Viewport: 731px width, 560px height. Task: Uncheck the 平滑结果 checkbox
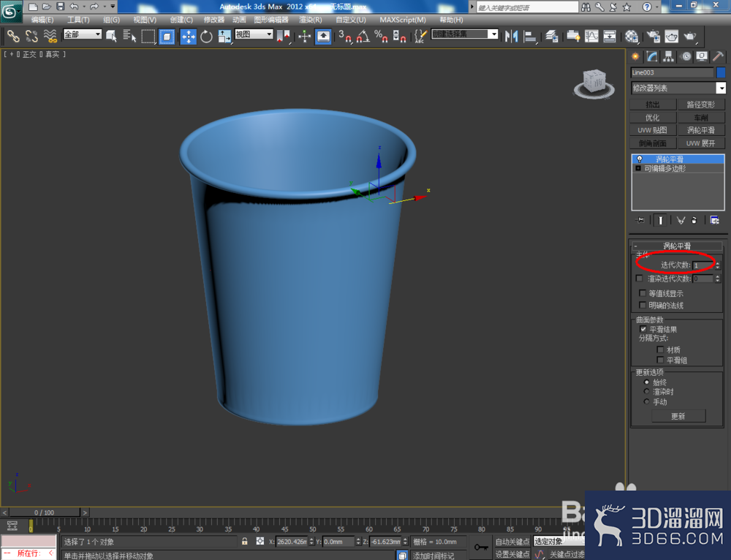point(643,329)
